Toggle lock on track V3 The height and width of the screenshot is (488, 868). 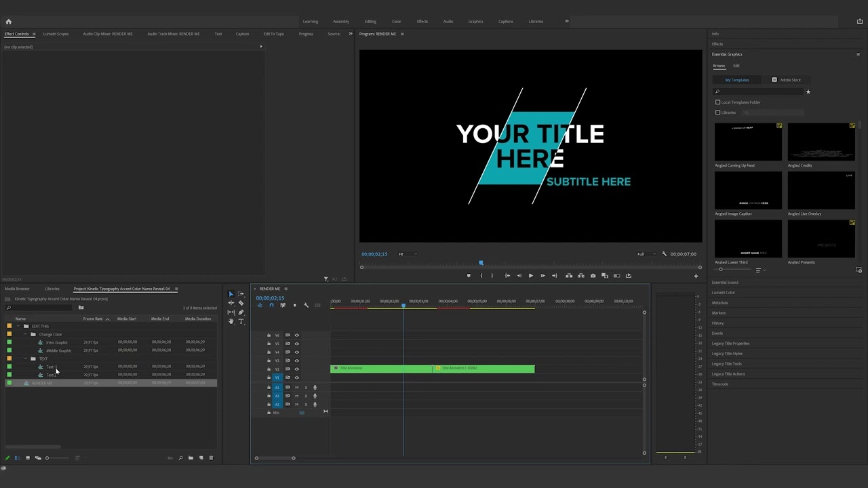pos(269,361)
